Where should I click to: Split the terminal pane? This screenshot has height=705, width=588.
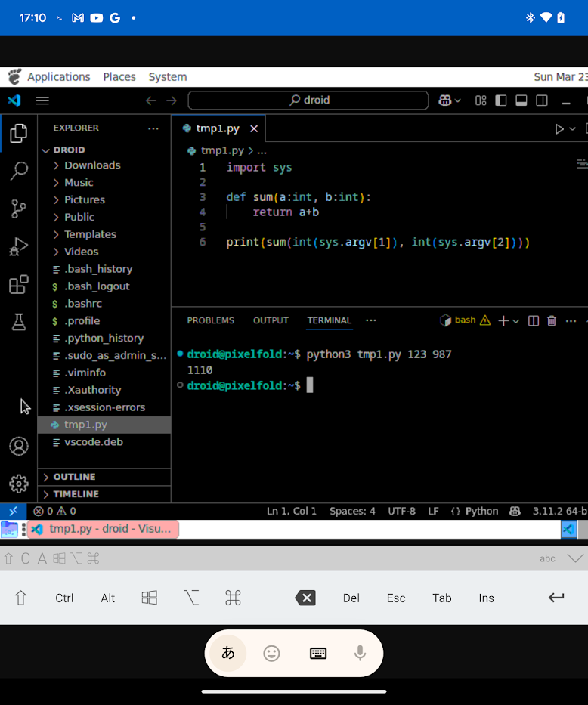534,320
